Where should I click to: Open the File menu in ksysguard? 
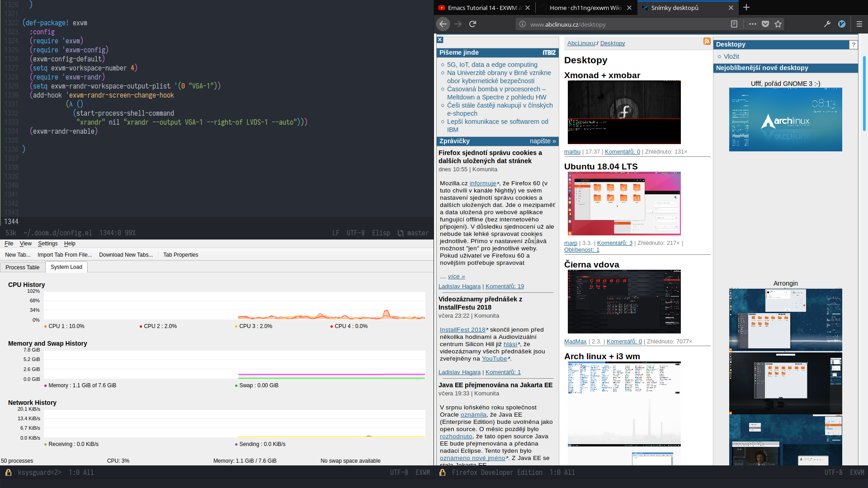point(9,244)
